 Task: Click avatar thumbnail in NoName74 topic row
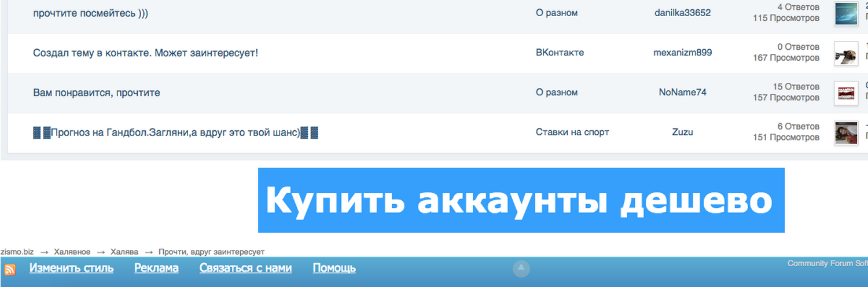pyautogui.click(x=845, y=93)
